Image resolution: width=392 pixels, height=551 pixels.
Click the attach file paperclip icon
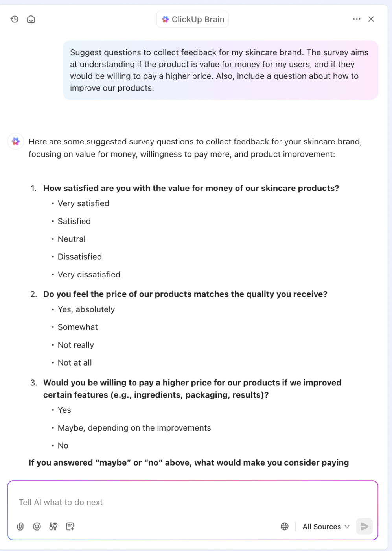(20, 527)
